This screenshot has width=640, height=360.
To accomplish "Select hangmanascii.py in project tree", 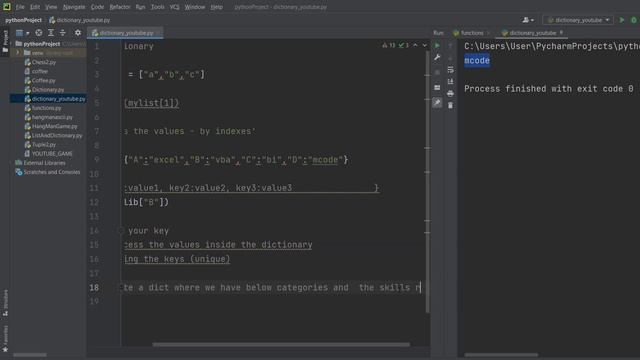I will coord(52,117).
